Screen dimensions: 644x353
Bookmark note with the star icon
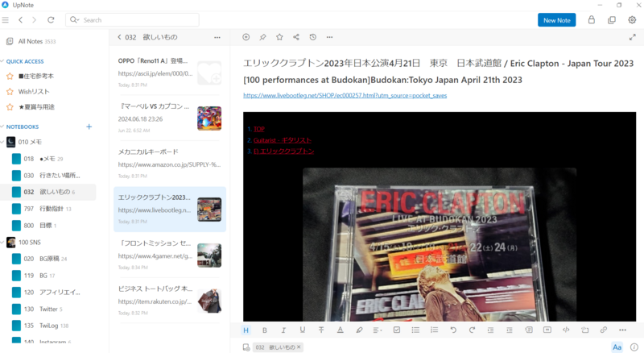click(279, 37)
